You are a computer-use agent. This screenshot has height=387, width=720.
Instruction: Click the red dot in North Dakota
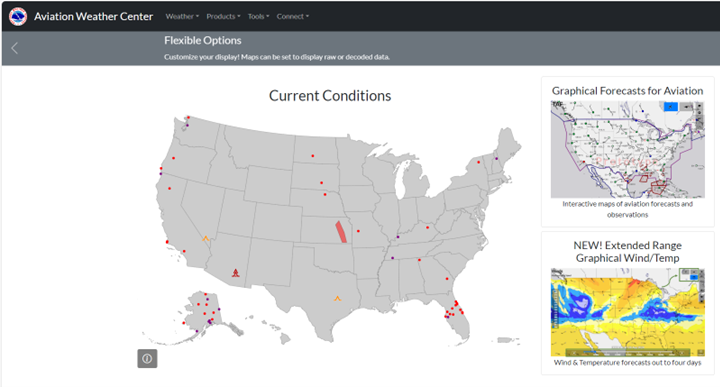pos(313,156)
